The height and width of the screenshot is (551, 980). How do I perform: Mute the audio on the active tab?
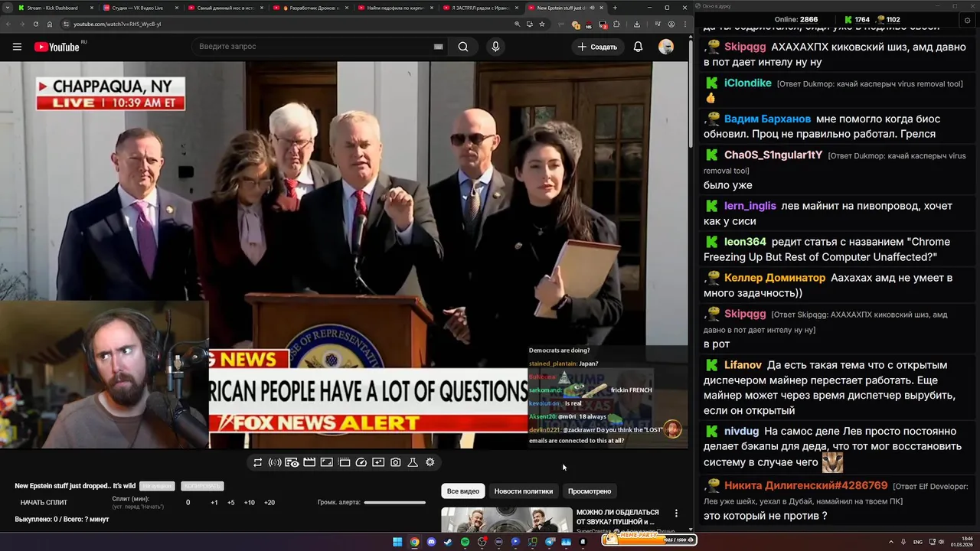[x=592, y=8]
